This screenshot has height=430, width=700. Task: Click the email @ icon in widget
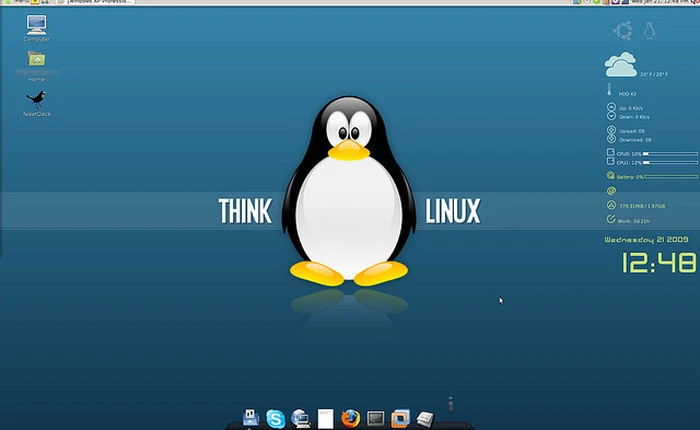tap(611, 191)
